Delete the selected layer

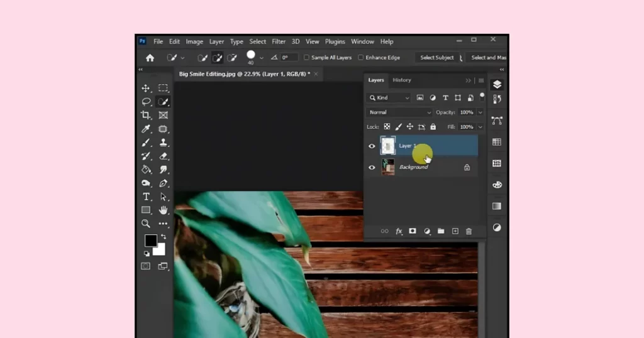pyautogui.click(x=469, y=231)
